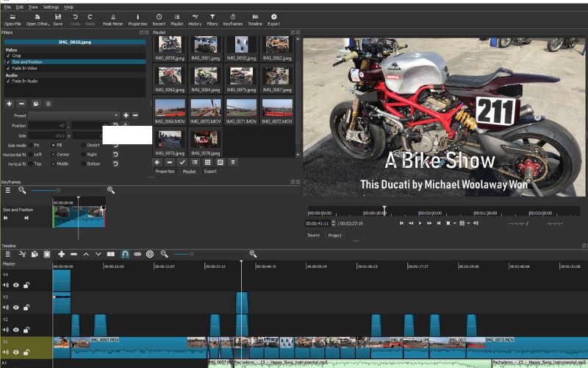This screenshot has height=368, width=588.
Task: Open the Preset dropdown
Action: (x=74, y=116)
